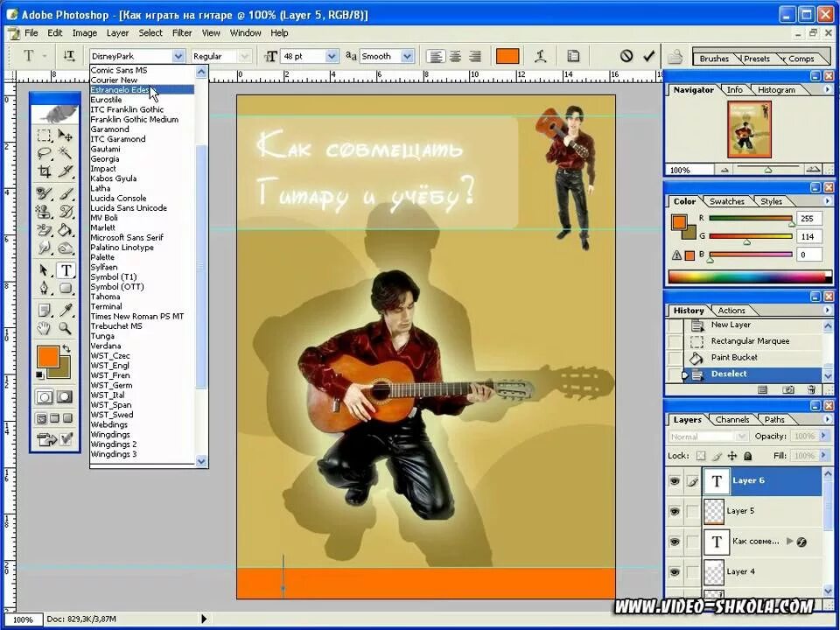Switch to Quick Mask mode
This screenshot has height=630, width=840.
[65, 397]
